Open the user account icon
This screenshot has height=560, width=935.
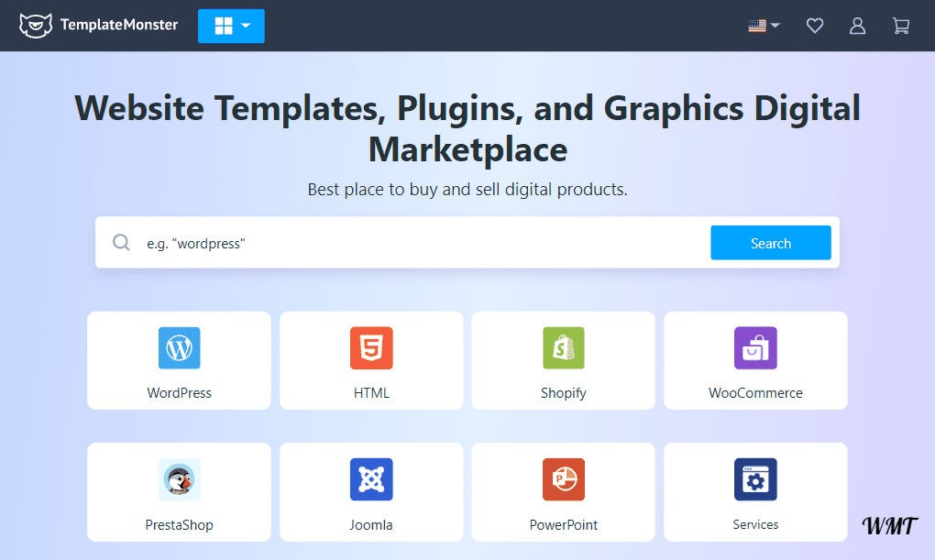coord(857,26)
